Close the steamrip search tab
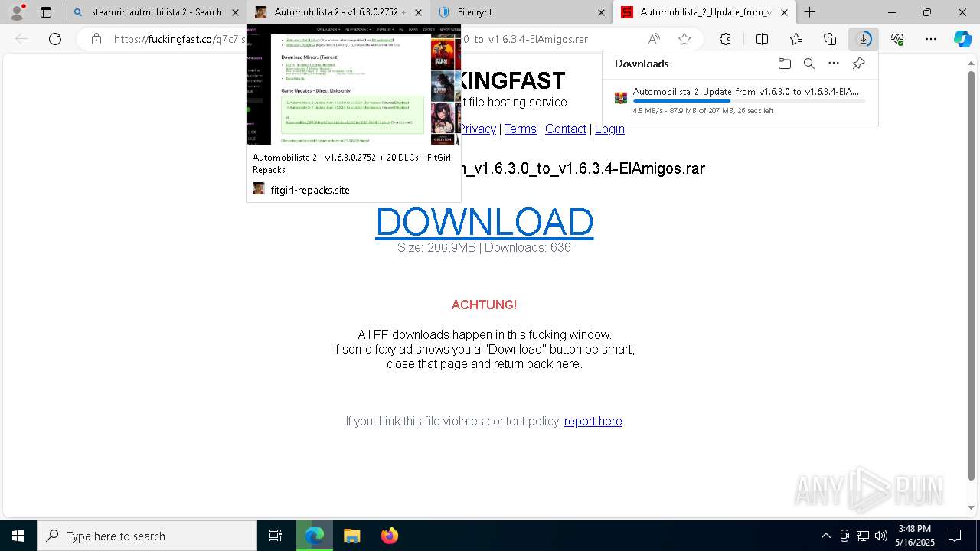Image resolution: width=980 pixels, height=551 pixels. tap(235, 12)
